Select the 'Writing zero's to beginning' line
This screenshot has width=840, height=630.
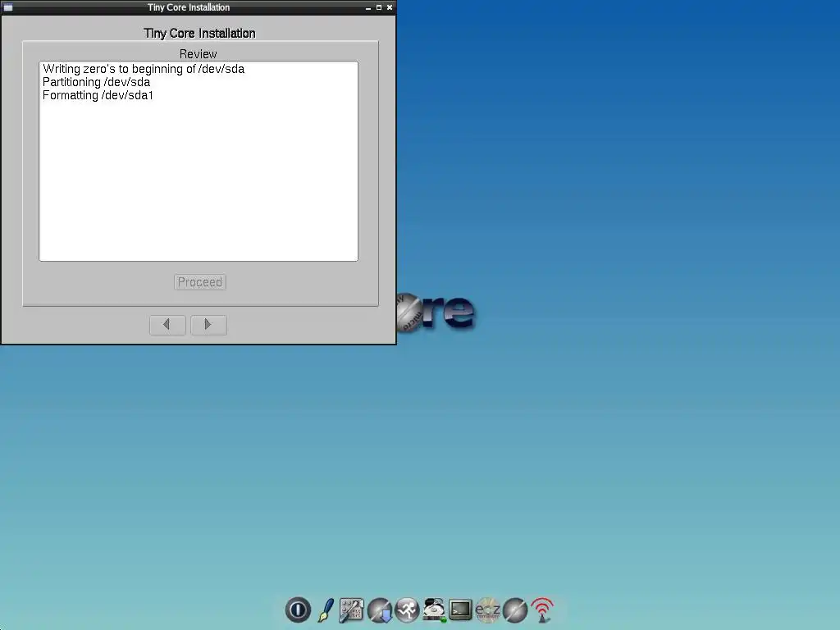[144, 69]
